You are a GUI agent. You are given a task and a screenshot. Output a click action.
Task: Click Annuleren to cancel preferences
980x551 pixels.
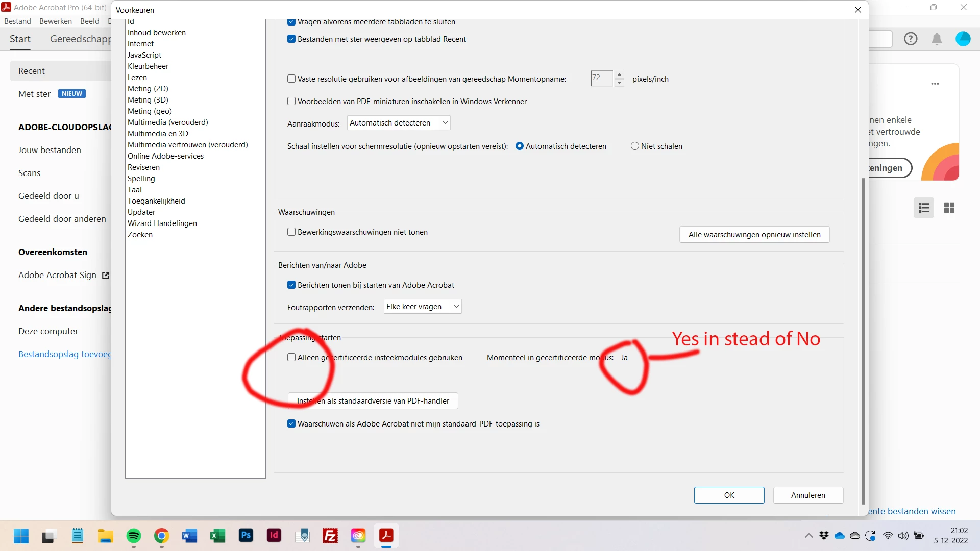807,495
